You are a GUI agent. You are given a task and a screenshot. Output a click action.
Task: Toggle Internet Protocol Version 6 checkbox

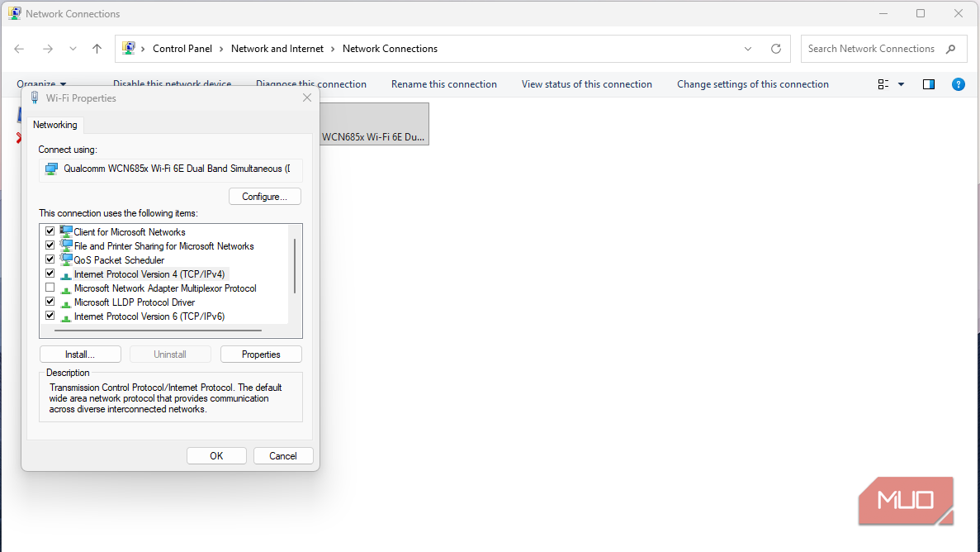tap(50, 316)
